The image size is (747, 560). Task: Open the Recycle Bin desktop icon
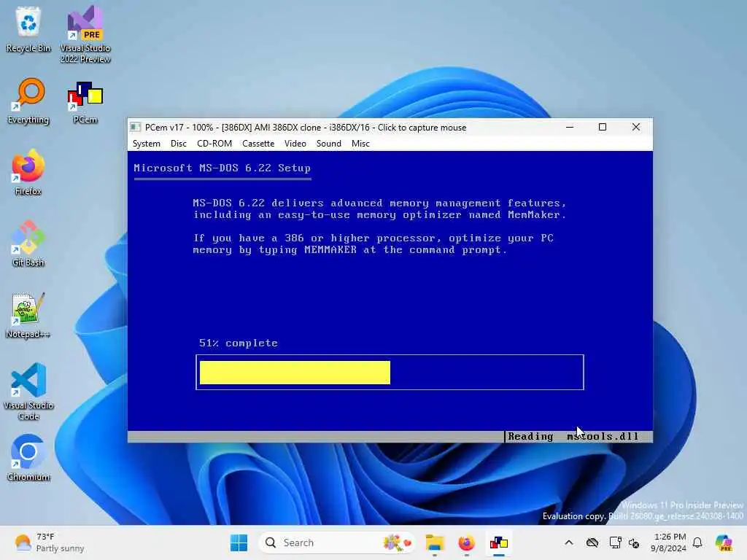[x=28, y=29]
